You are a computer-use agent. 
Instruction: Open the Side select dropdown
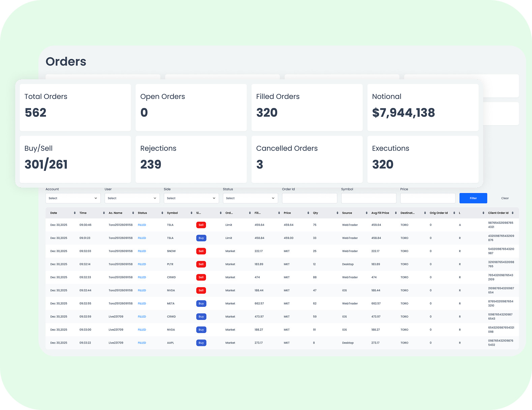191,198
